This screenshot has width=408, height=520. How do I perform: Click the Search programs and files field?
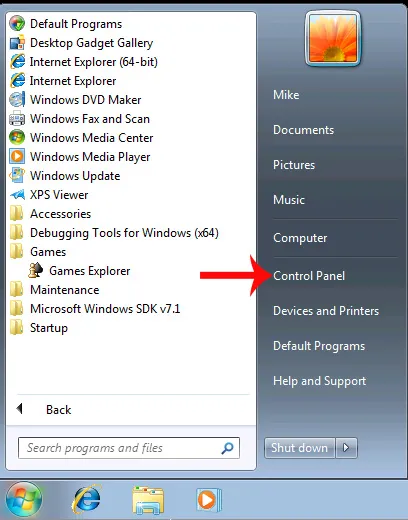pyautogui.click(x=129, y=448)
